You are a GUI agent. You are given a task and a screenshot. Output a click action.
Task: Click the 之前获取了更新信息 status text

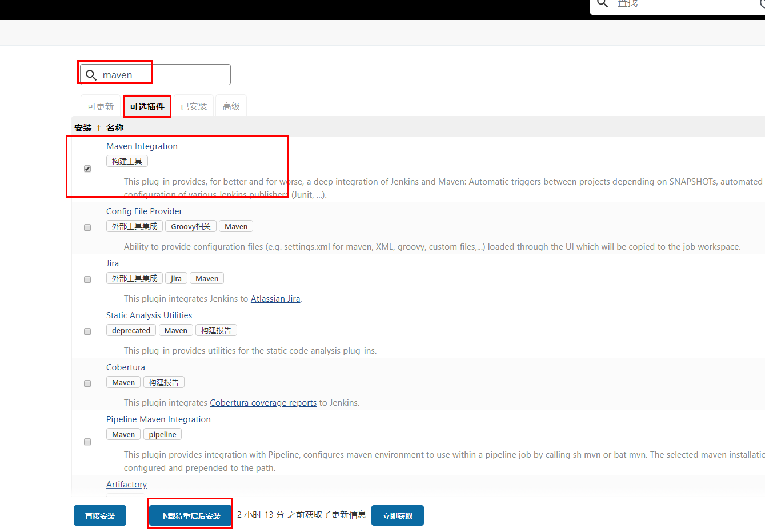point(302,515)
